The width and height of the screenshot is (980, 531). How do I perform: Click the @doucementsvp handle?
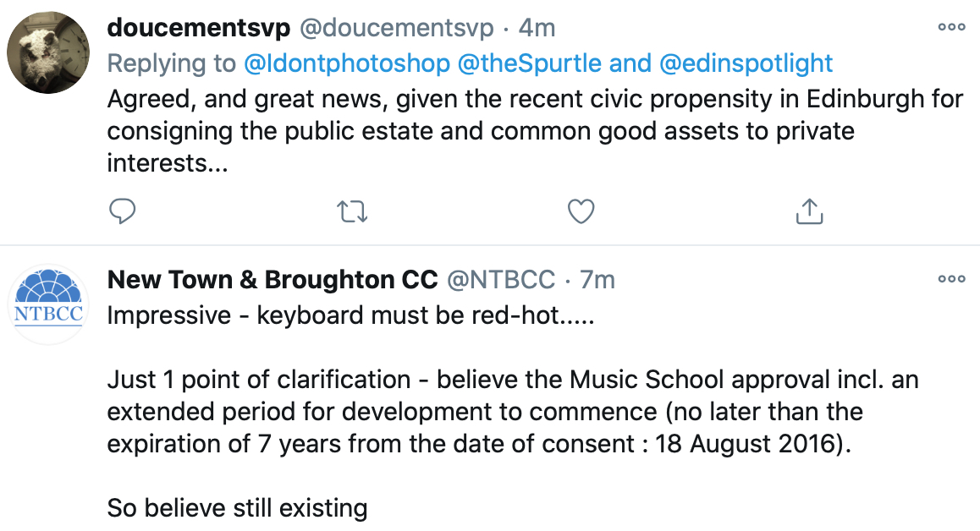[397, 28]
